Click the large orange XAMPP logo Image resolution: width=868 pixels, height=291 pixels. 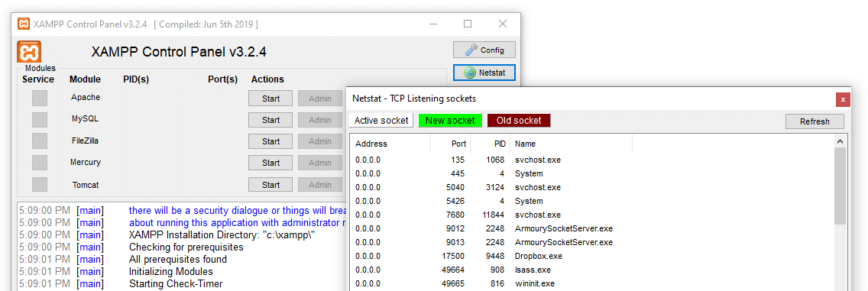[x=29, y=53]
